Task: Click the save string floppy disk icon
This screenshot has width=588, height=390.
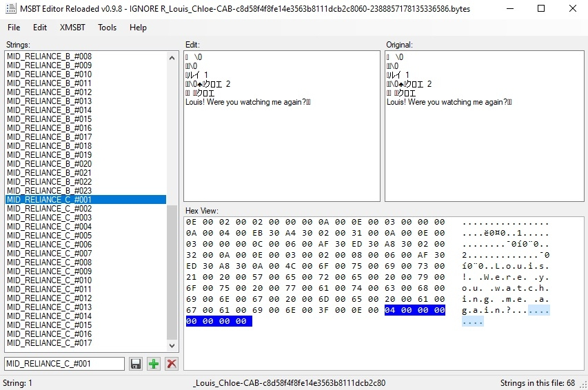Action: point(136,364)
